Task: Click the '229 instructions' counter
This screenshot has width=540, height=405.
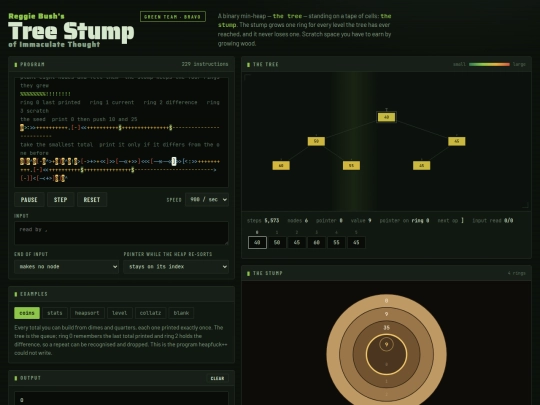Action: 205,64
